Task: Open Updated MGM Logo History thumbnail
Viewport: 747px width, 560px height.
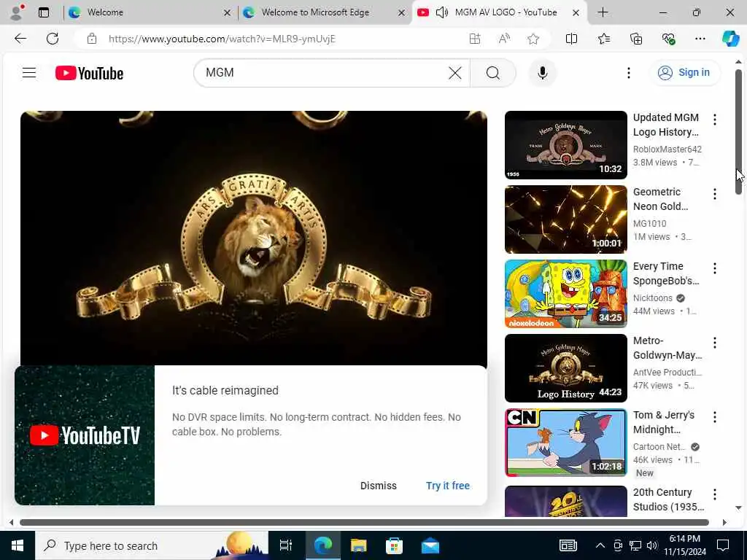Action: [x=566, y=145]
